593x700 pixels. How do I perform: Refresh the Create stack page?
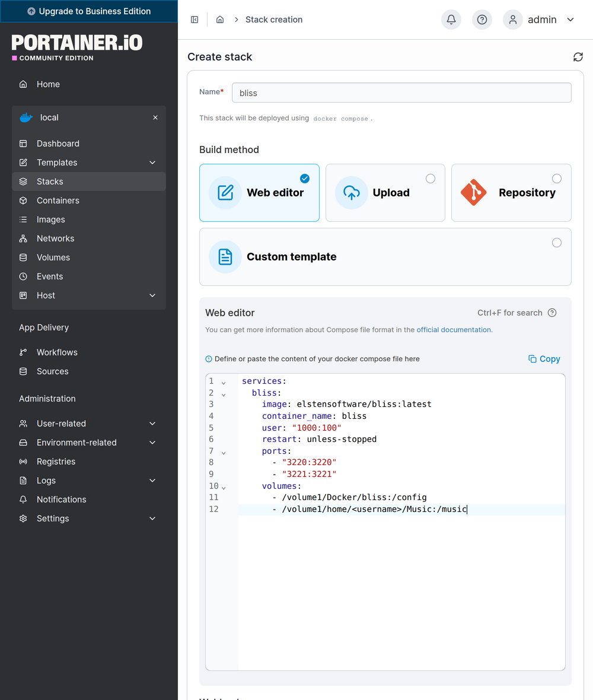(x=578, y=57)
